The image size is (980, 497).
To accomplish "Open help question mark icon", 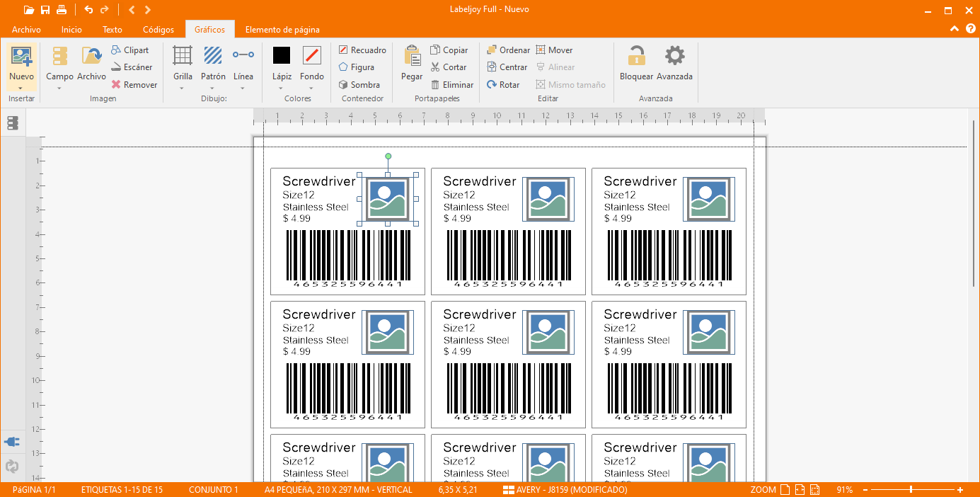I will pos(971,29).
